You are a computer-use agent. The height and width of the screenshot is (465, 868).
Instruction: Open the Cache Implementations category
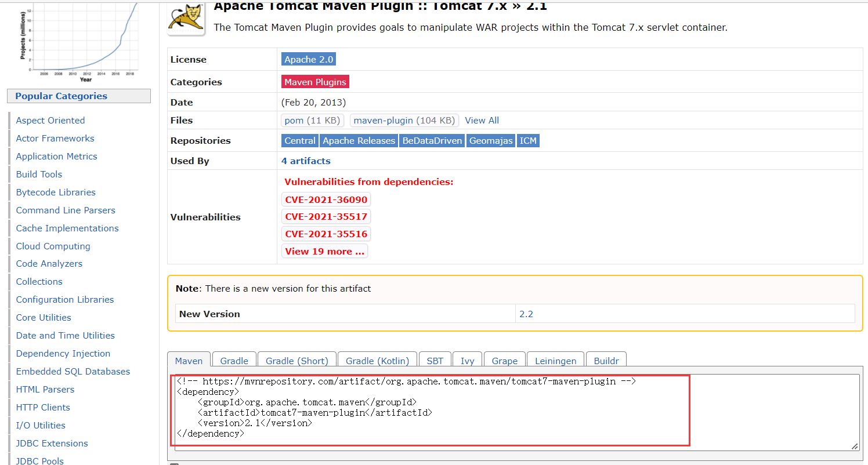point(67,228)
